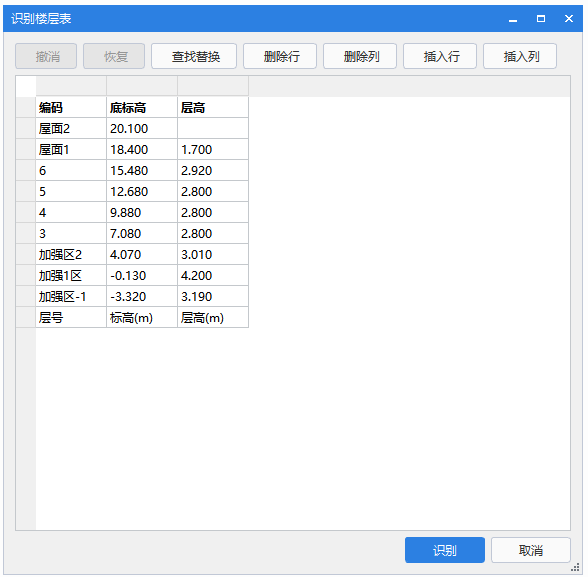
Task: Select the 1.700 cell
Action: pyautogui.click(x=213, y=149)
